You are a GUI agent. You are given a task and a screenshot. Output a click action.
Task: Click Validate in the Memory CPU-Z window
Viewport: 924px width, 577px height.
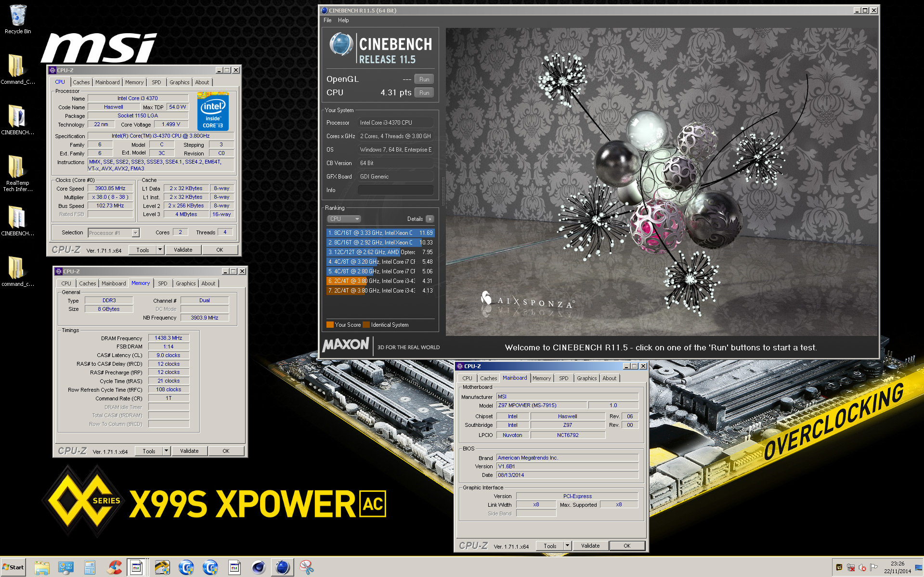pos(189,451)
